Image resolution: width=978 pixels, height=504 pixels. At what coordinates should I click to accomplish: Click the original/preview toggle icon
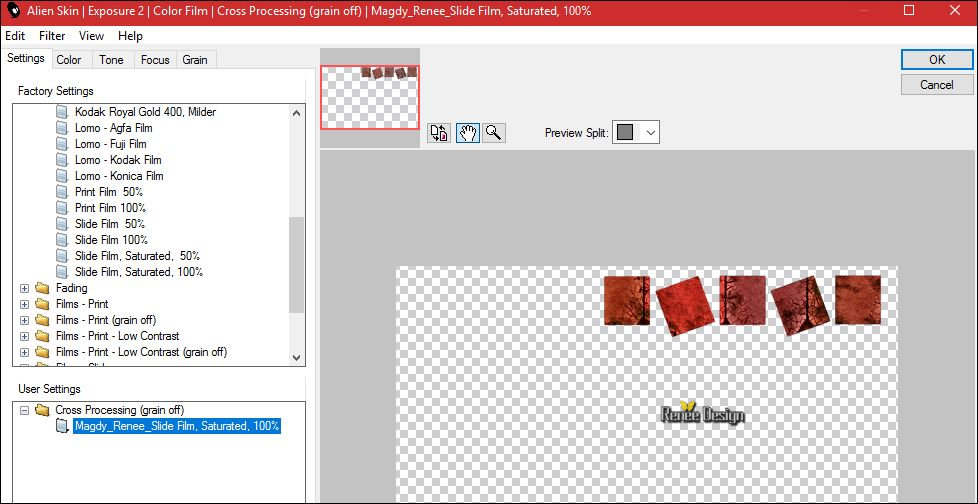coord(439,132)
